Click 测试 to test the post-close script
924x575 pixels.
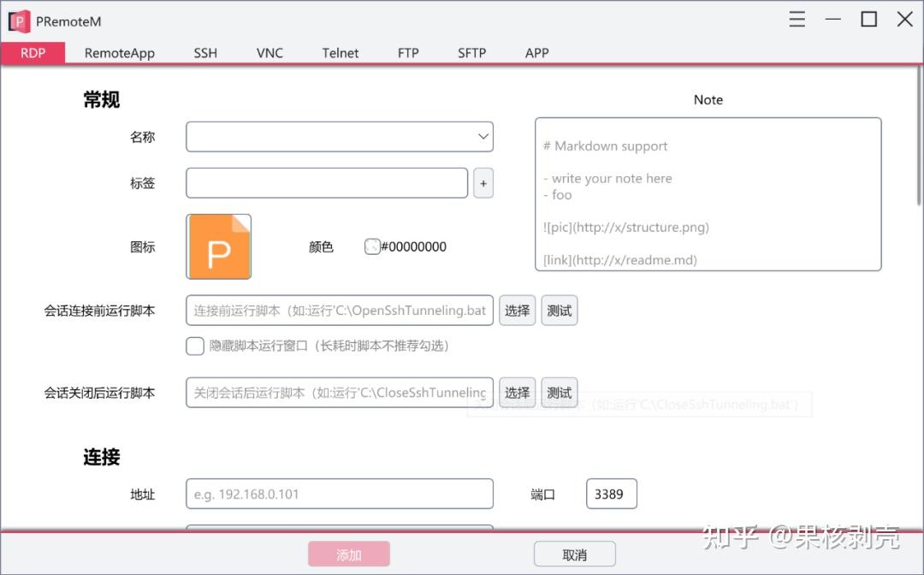pyautogui.click(x=559, y=392)
